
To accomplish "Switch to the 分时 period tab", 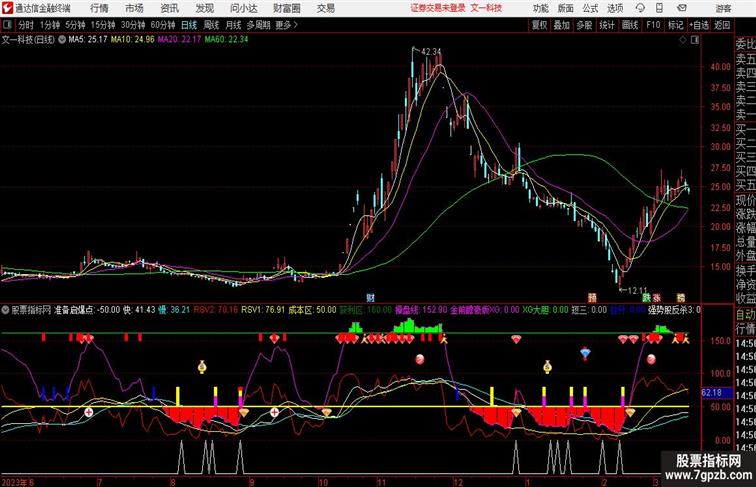I will (x=26, y=25).
